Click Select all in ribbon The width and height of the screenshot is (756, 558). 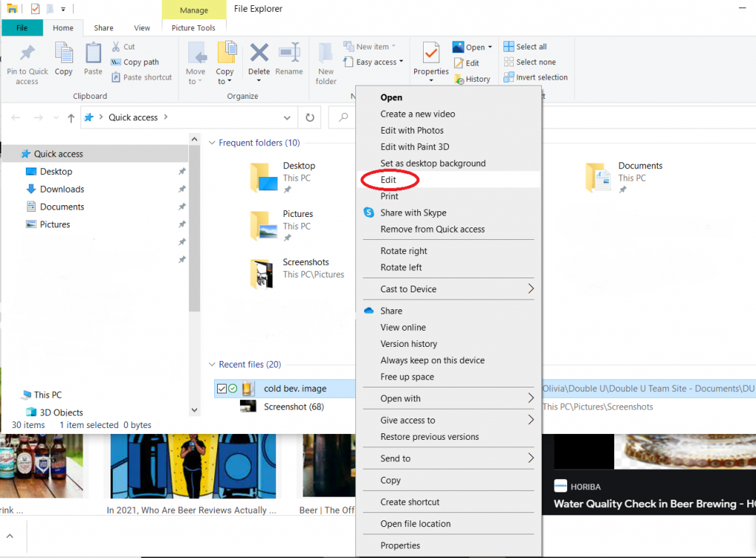pos(524,46)
